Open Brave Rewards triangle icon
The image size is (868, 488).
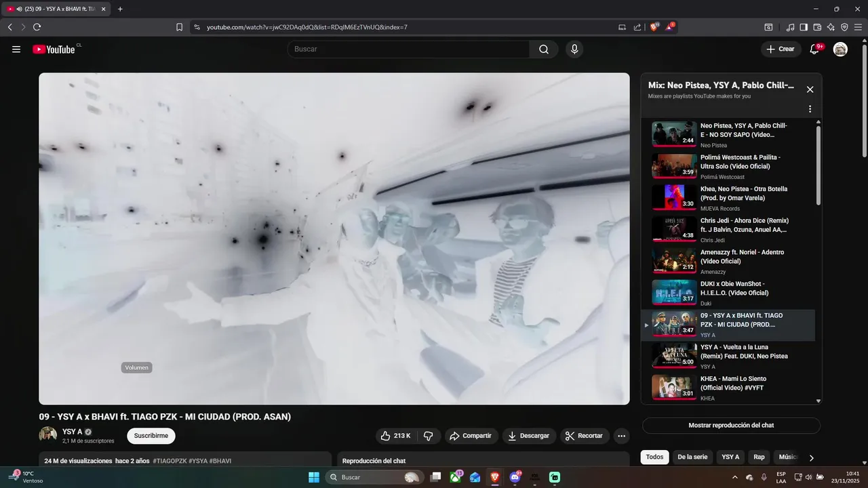[x=671, y=27]
